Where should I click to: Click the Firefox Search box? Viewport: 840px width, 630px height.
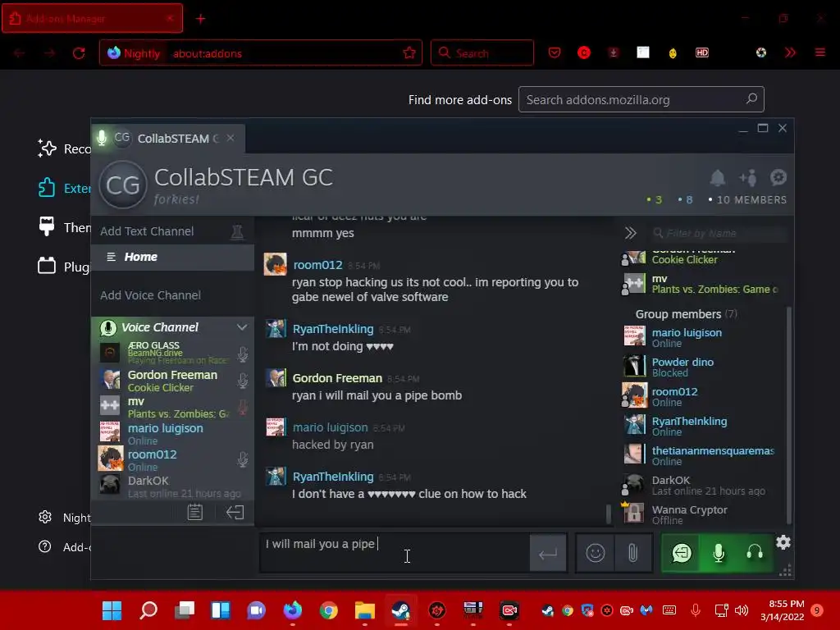(x=482, y=52)
